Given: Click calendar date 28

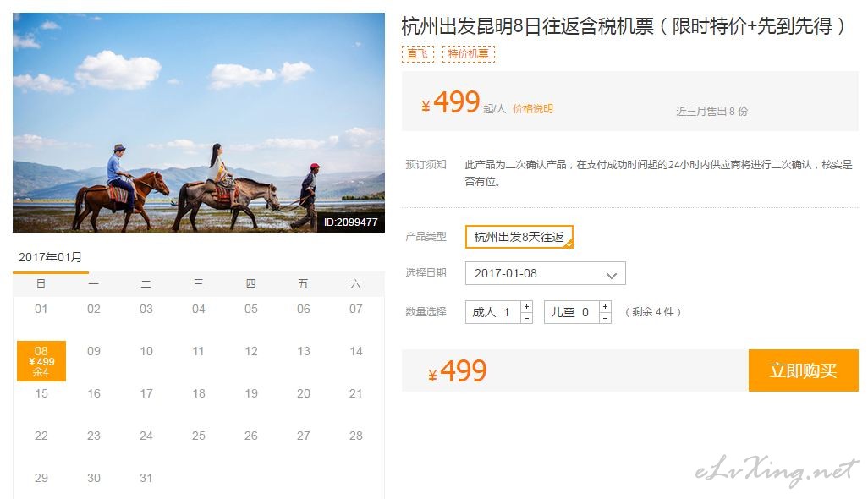Looking at the screenshot, I should [x=356, y=436].
